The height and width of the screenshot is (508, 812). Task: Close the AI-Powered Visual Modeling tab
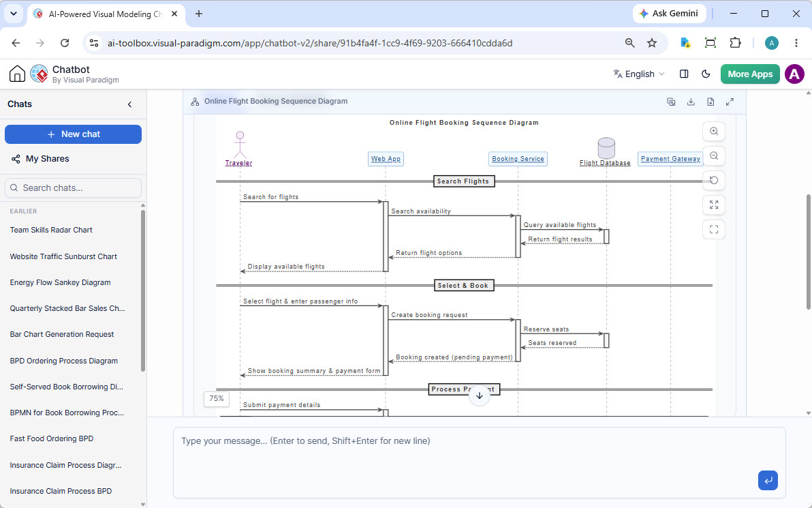pyautogui.click(x=174, y=14)
